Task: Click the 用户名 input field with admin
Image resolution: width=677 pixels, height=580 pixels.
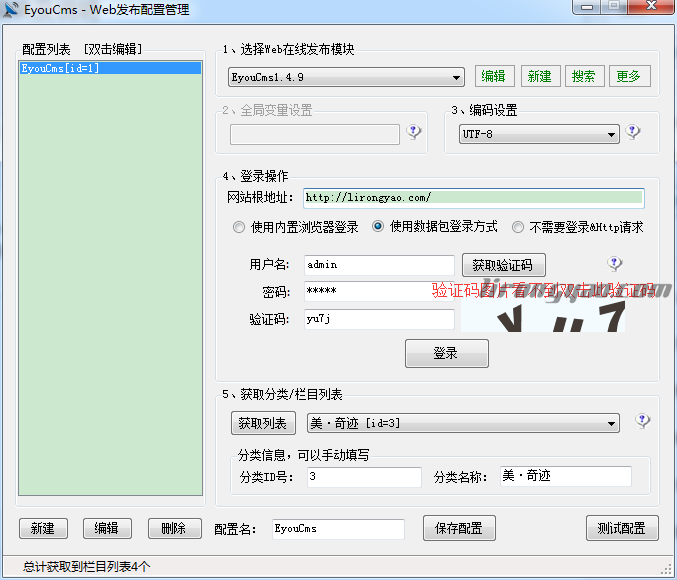Action: (x=379, y=265)
